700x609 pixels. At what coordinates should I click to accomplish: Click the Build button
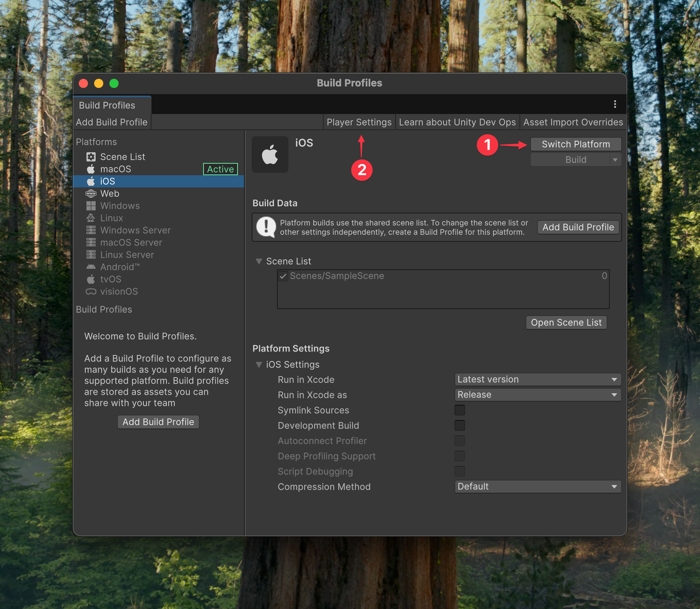[571, 160]
